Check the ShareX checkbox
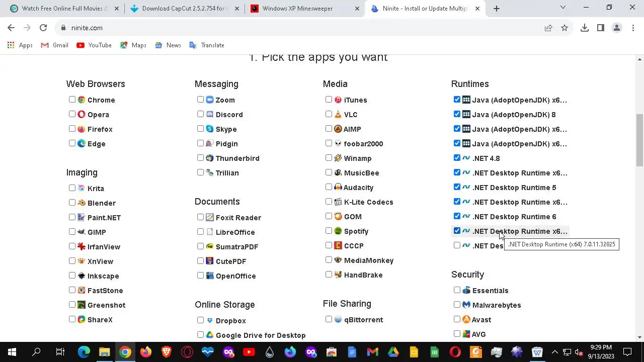Image resolution: width=644 pixels, height=362 pixels. (72, 319)
